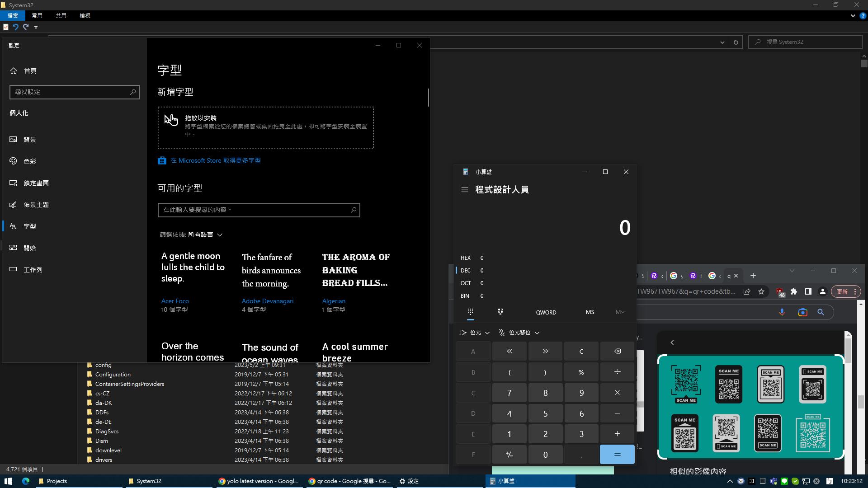Open calculator hamburger navigation menu
Image resolution: width=868 pixels, height=488 pixels.
pyautogui.click(x=464, y=190)
